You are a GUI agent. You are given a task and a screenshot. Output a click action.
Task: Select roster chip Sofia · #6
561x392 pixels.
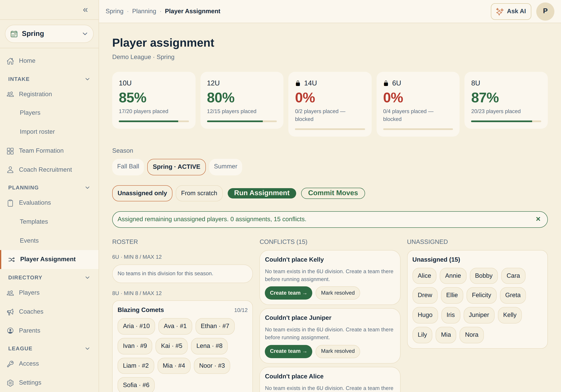click(x=136, y=385)
